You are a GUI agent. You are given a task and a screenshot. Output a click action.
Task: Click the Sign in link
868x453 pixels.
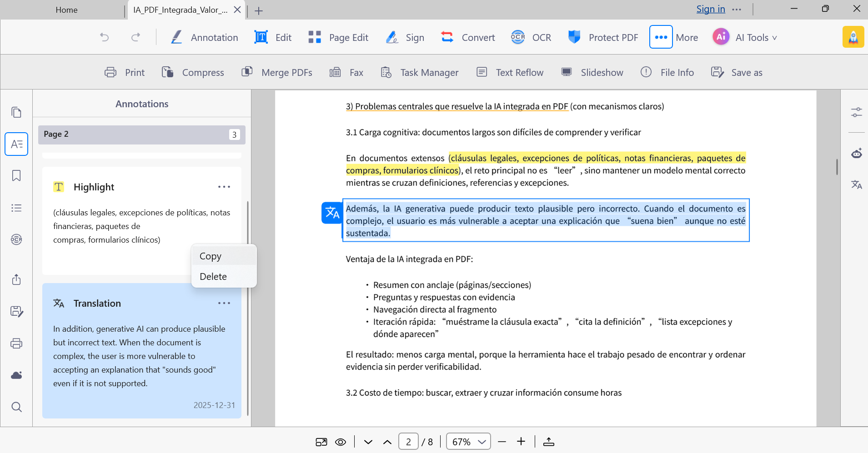tap(711, 9)
